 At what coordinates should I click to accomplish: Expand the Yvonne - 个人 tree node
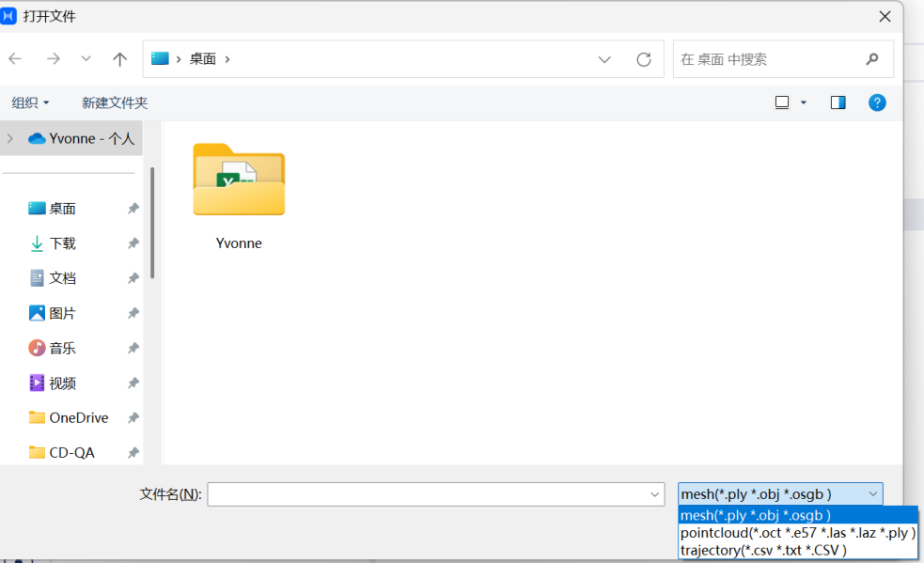[x=10, y=138]
